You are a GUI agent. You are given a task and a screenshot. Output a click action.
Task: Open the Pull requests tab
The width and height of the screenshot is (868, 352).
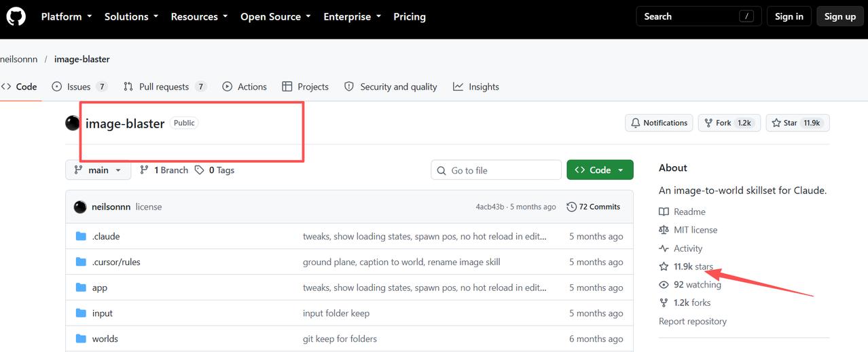point(164,87)
